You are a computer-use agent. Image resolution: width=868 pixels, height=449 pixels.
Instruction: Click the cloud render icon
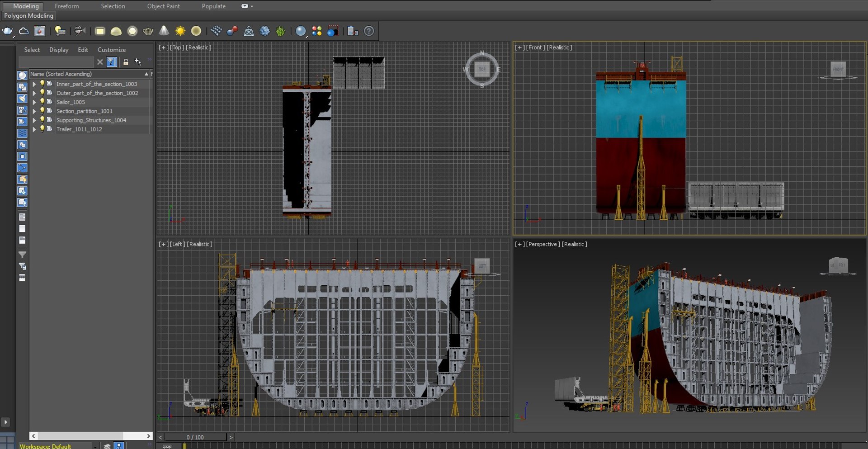[x=24, y=31]
